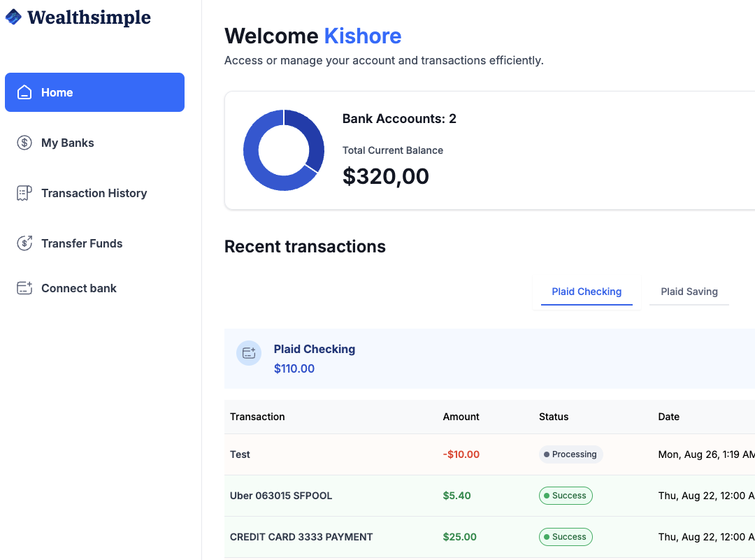Click the Test transaction row
Image resolution: width=755 pixels, height=560 pixels.
click(240, 454)
